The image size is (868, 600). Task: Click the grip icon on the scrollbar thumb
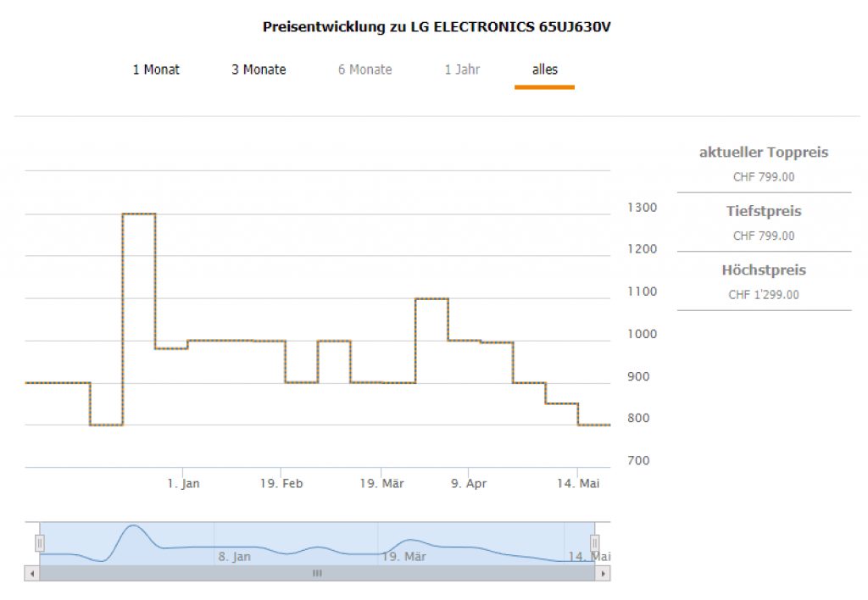coord(317,574)
